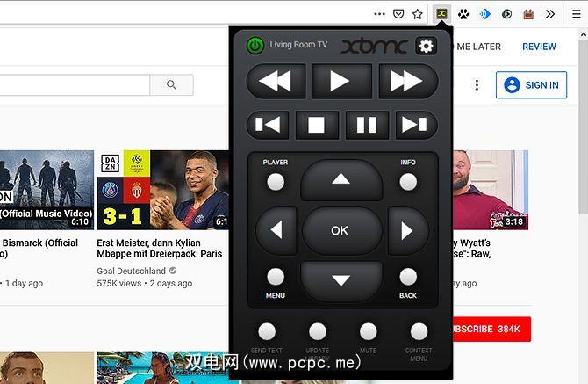Open the PSG 3-1 Mbappe video thumbnail
This screenshot has height=384, width=588.
pyautogui.click(x=162, y=190)
